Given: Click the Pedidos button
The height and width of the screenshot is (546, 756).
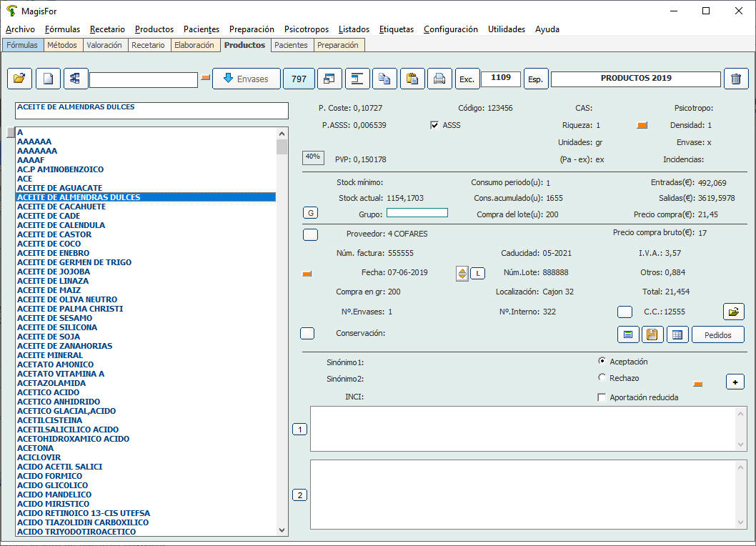Looking at the screenshot, I should pos(717,334).
